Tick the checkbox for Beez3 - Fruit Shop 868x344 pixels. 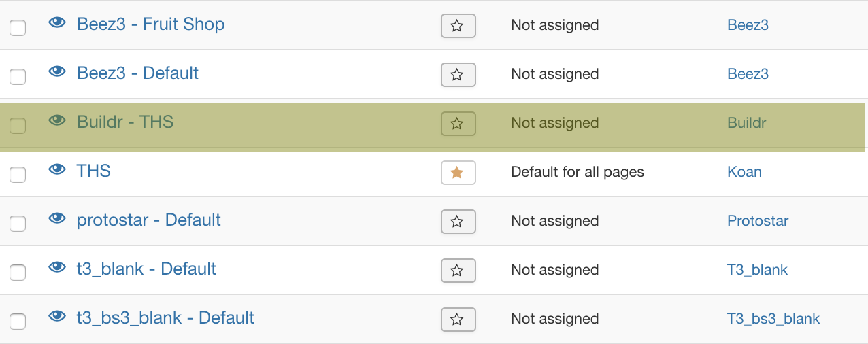[18, 28]
